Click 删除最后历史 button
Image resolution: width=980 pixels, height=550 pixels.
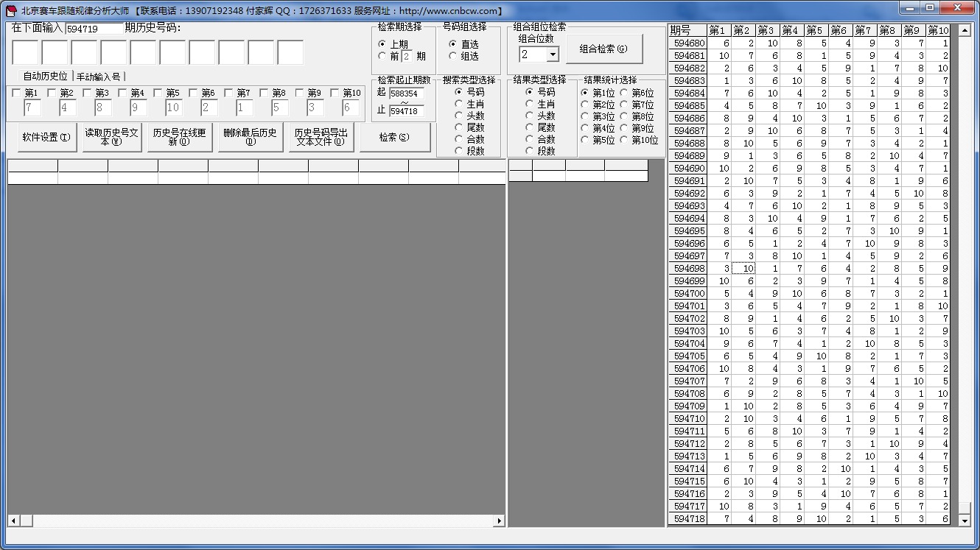click(250, 138)
